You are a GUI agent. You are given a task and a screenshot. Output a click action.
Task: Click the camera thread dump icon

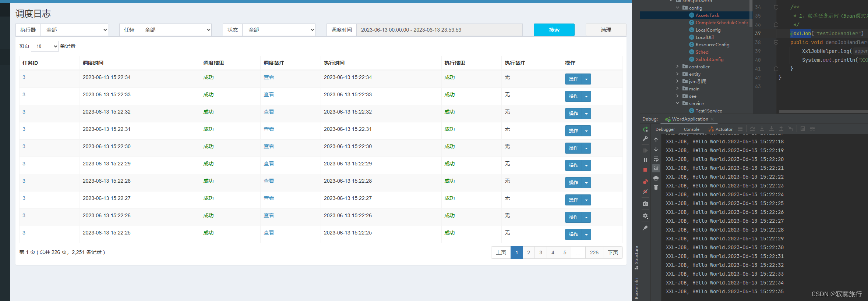645,204
